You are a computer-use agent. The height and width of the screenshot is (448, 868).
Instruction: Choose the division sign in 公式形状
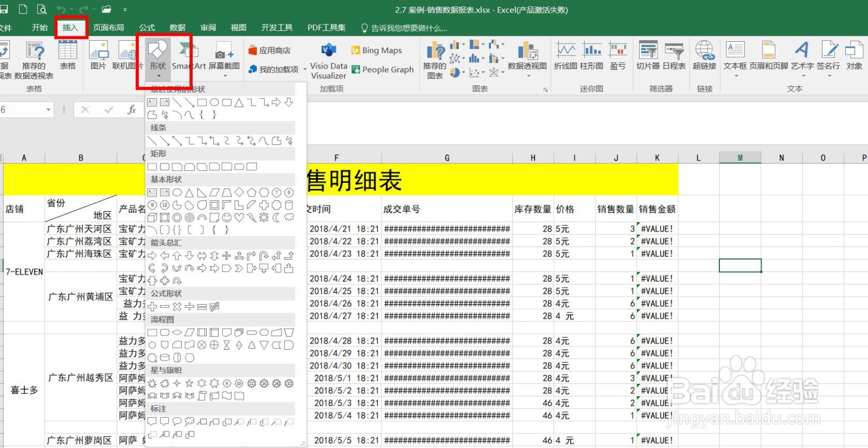tap(189, 307)
